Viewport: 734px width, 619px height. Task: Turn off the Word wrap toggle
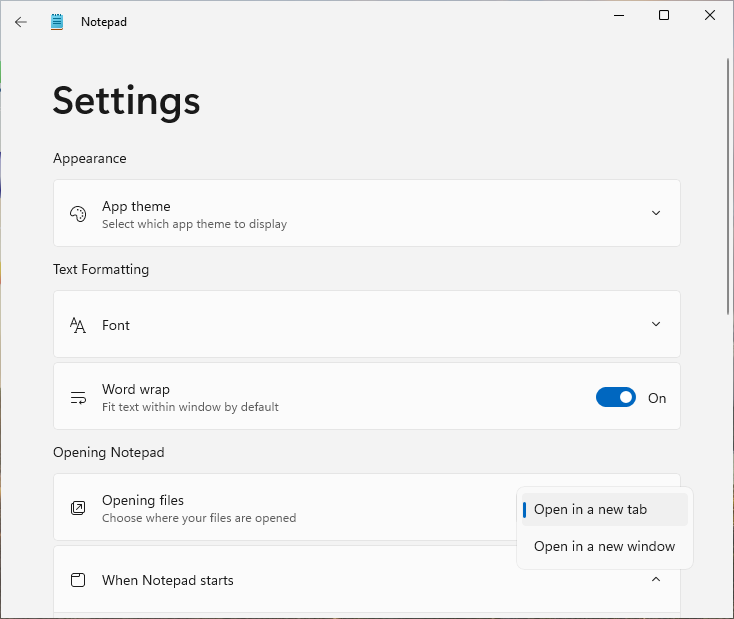616,398
